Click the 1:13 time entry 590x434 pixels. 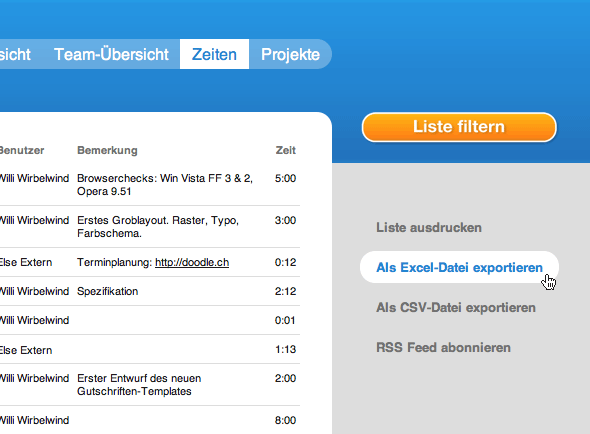(x=285, y=349)
